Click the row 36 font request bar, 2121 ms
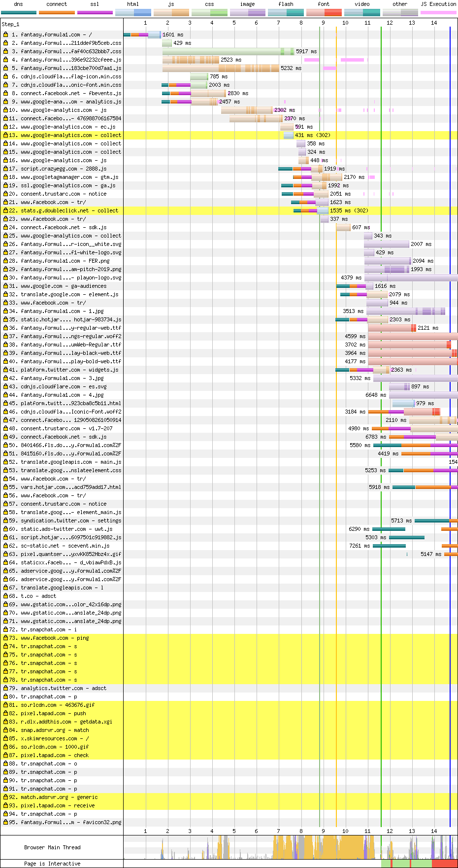 pyautogui.click(x=392, y=328)
